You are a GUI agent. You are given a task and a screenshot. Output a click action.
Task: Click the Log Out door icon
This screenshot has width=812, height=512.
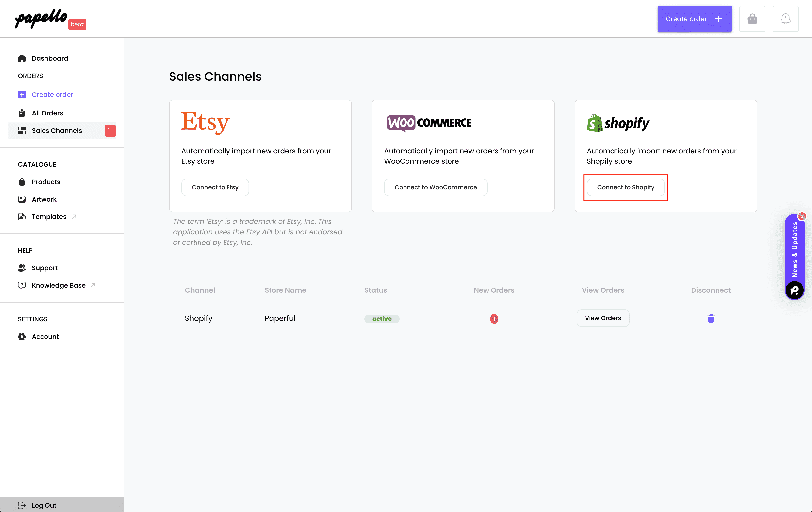coord(22,505)
